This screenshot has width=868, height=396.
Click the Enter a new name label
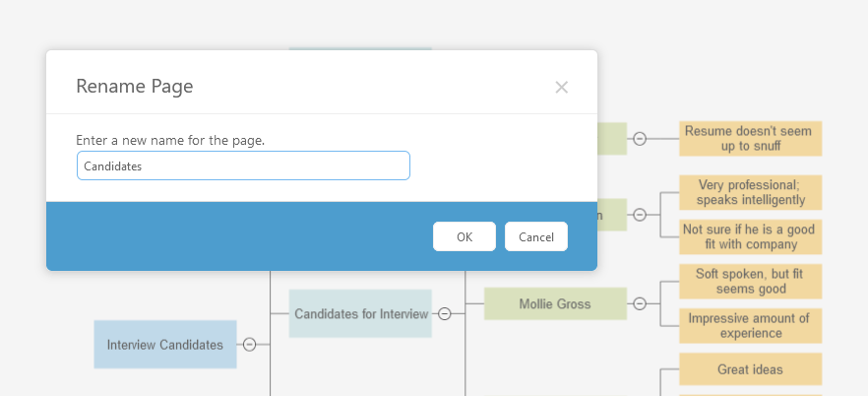[x=170, y=141]
